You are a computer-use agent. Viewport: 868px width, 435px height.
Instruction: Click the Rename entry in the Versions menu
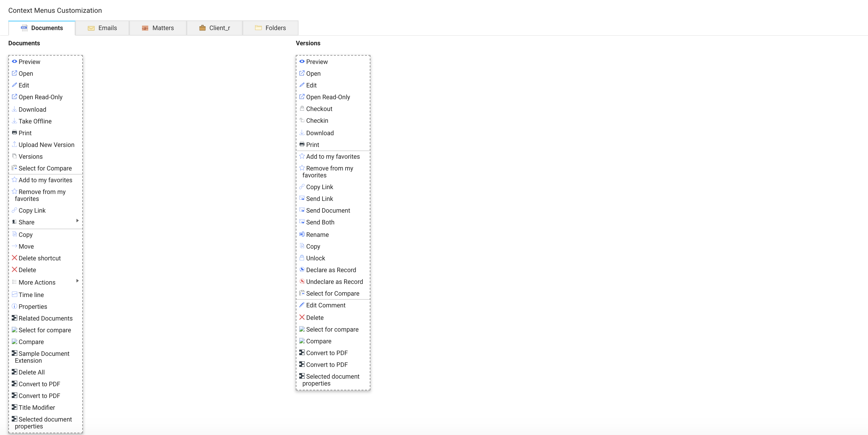(318, 234)
